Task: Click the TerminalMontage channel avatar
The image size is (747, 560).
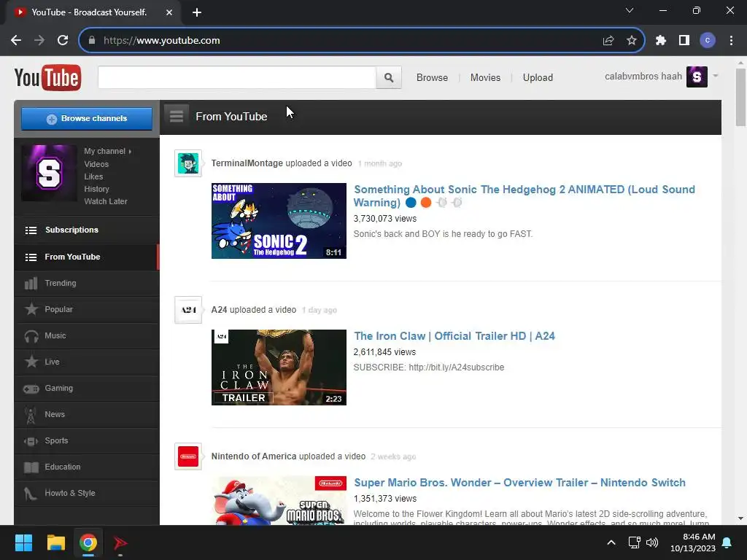Action: click(x=188, y=163)
